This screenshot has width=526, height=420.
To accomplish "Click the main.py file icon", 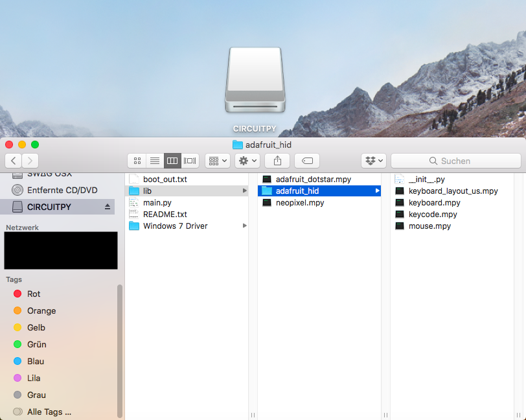I will click(134, 203).
